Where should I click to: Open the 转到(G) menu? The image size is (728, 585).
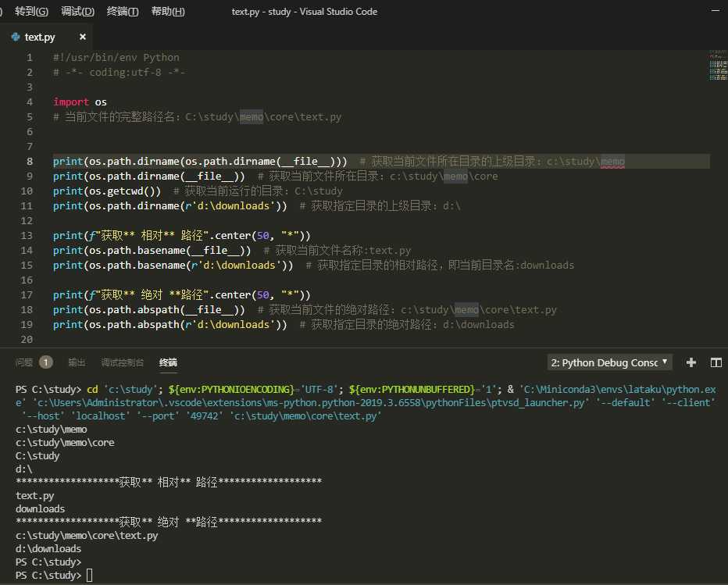point(31,11)
